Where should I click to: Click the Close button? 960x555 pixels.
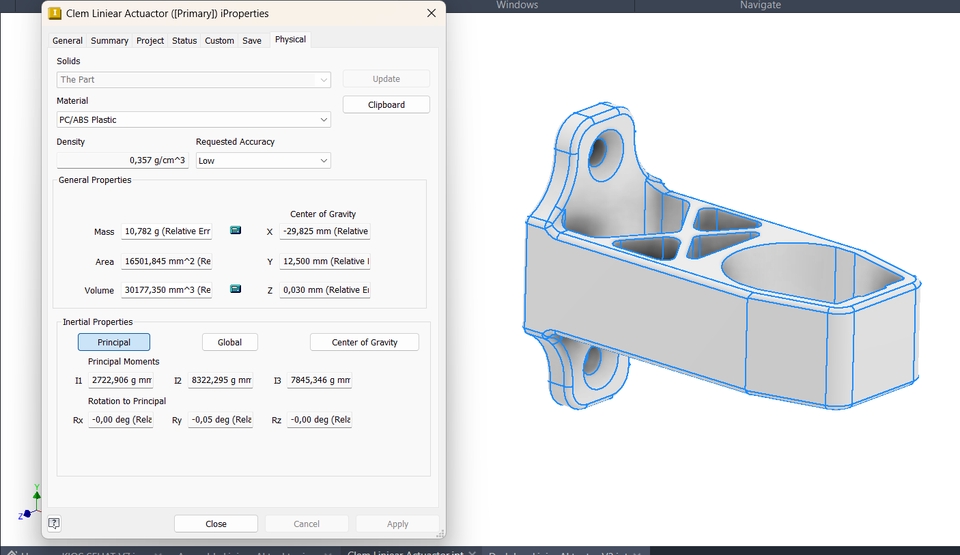tap(216, 524)
